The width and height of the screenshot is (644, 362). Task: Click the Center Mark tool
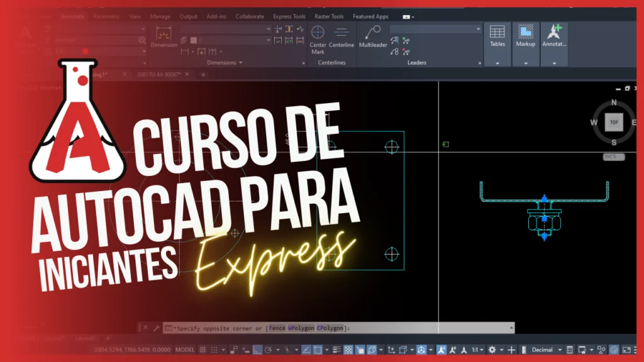[318, 40]
